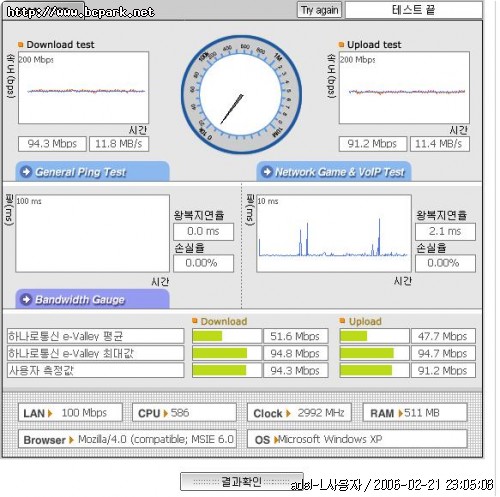The image size is (500, 497).
Task: Click the 0.0 ms round-trip delay field
Action: pyautogui.click(x=203, y=232)
